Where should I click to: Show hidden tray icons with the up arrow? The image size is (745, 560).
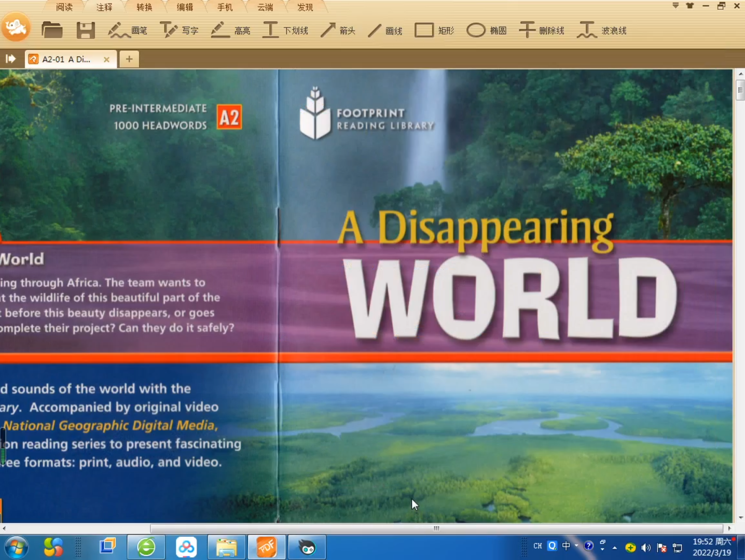[x=615, y=548]
